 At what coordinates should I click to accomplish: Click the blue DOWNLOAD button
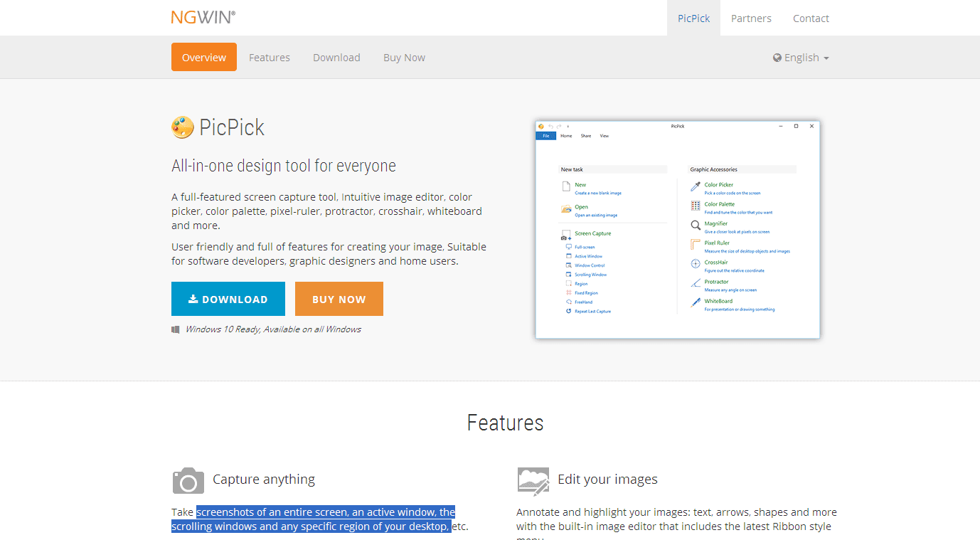(228, 299)
